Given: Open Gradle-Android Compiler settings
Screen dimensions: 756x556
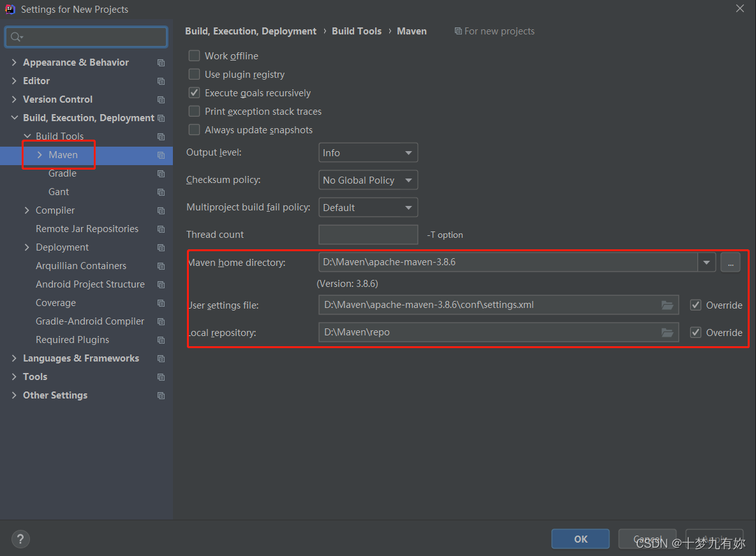Looking at the screenshot, I should 90,321.
